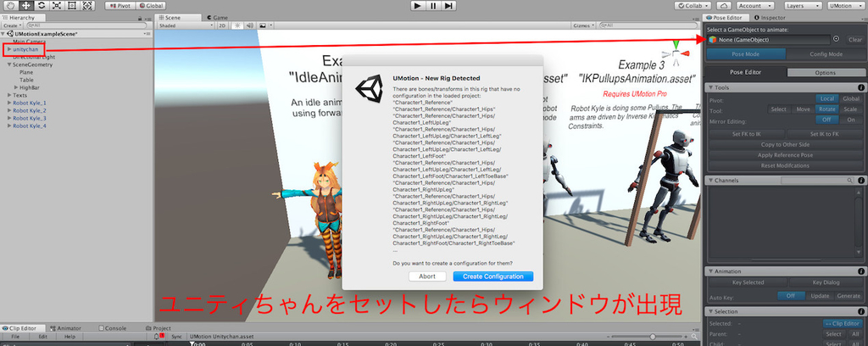
Task: Set Auto Key to Generate
Action: pos(848,296)
